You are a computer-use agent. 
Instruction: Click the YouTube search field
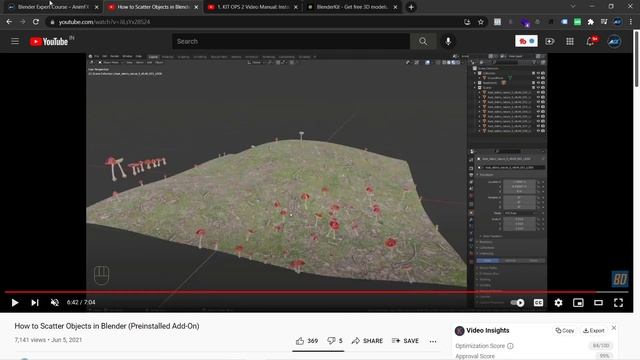[x=291, y=41]
